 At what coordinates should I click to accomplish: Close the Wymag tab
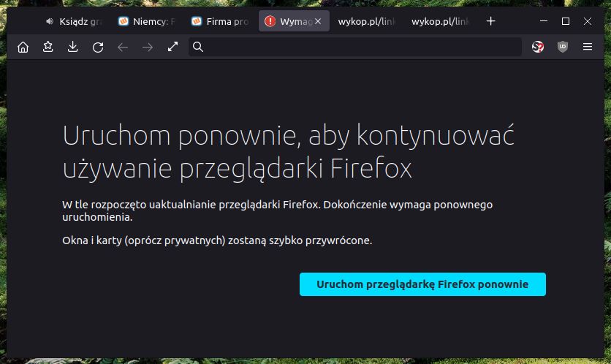(x=318, y=21)
